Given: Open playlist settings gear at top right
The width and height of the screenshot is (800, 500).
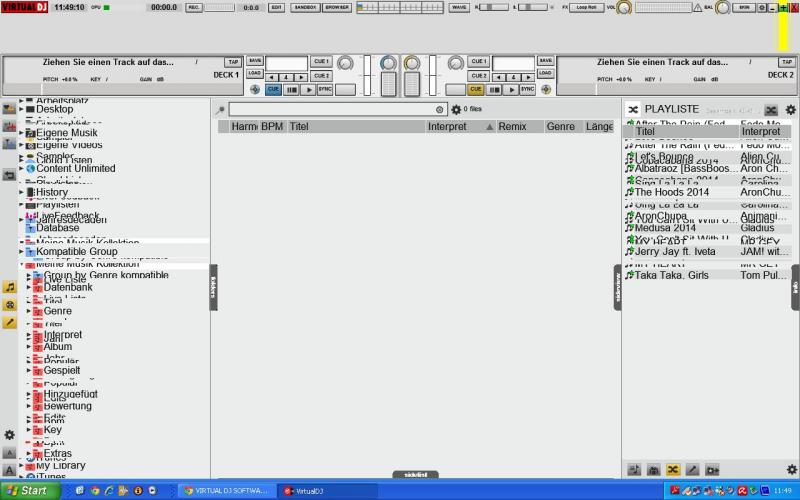Looking at the screenshot, I should [790, 110].
